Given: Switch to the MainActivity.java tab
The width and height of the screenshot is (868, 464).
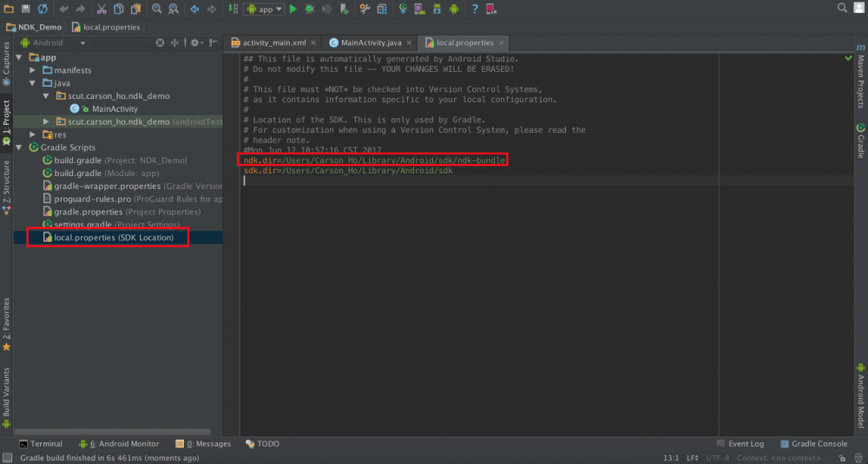Looking at the screenshot, I should tap(364, 42).
